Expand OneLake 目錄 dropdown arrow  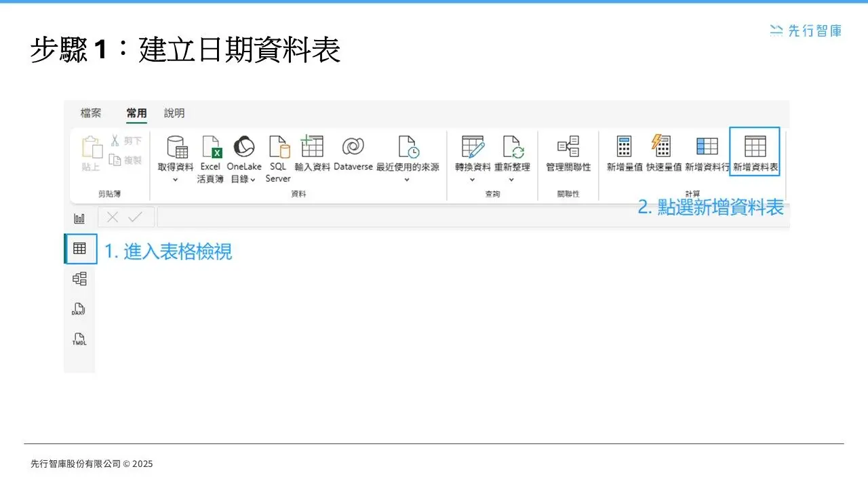tap(253, 180)
